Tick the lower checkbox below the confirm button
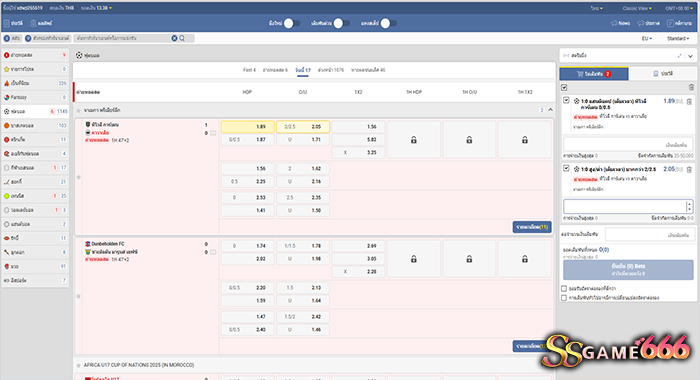The width and height of the screenshot is (700, 380). 564,297
